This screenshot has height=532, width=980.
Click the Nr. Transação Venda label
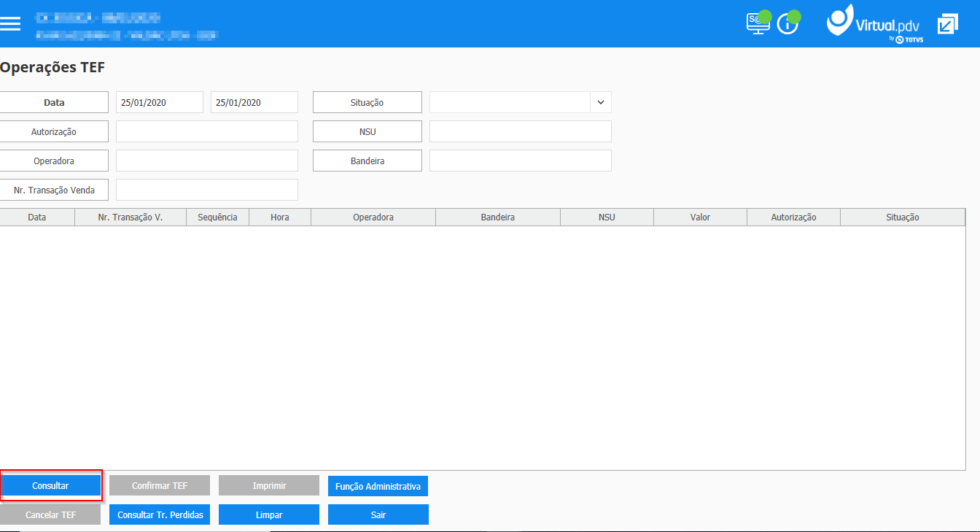[x=54, y=190]
